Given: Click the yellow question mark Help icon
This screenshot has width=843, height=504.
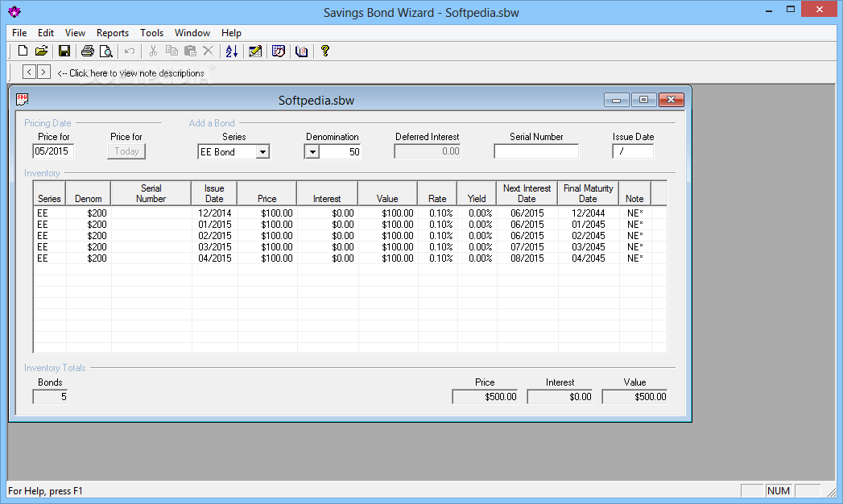Looking at the screenshot, I should click(x=324, y=51).
